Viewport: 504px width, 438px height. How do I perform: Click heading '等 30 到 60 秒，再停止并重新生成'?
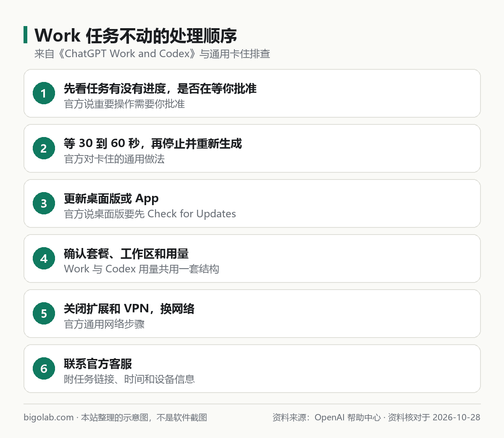pos(153,144)
